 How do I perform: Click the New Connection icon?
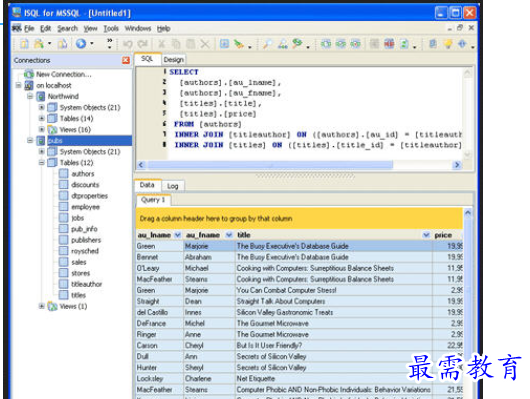click(x=29, y=74)
